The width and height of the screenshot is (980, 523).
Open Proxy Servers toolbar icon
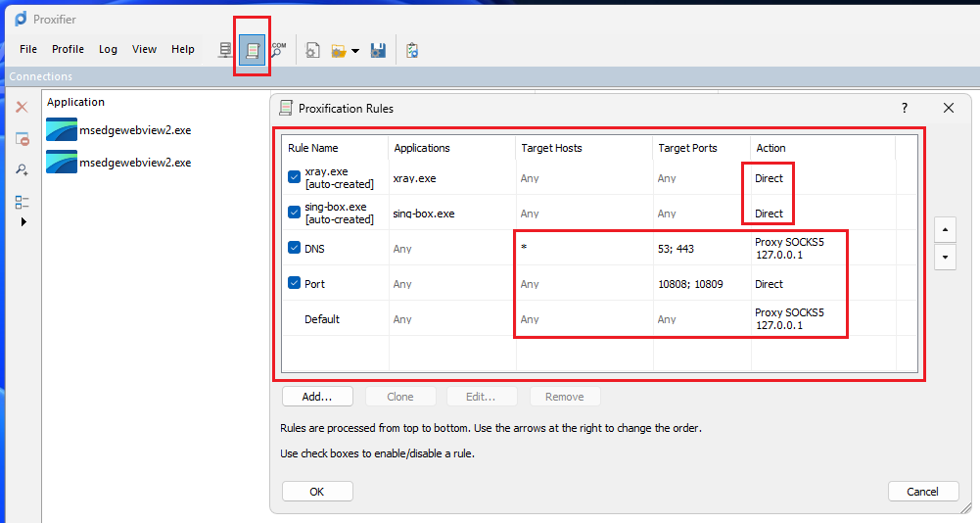225,50
